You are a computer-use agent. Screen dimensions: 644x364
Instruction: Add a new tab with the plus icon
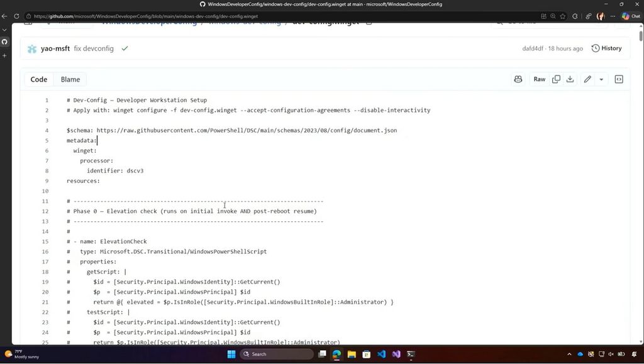point(4,55)
